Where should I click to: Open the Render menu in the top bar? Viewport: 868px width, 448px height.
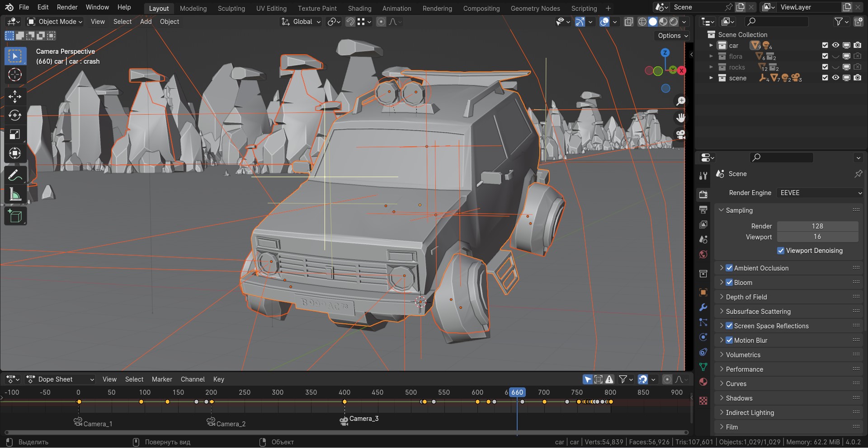(67, 7)
